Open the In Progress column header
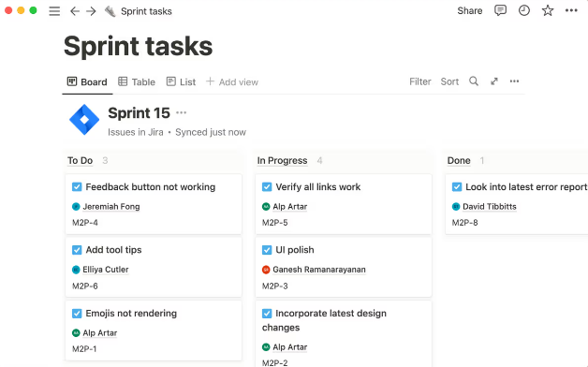588x367 pixels. pos(282,160)
